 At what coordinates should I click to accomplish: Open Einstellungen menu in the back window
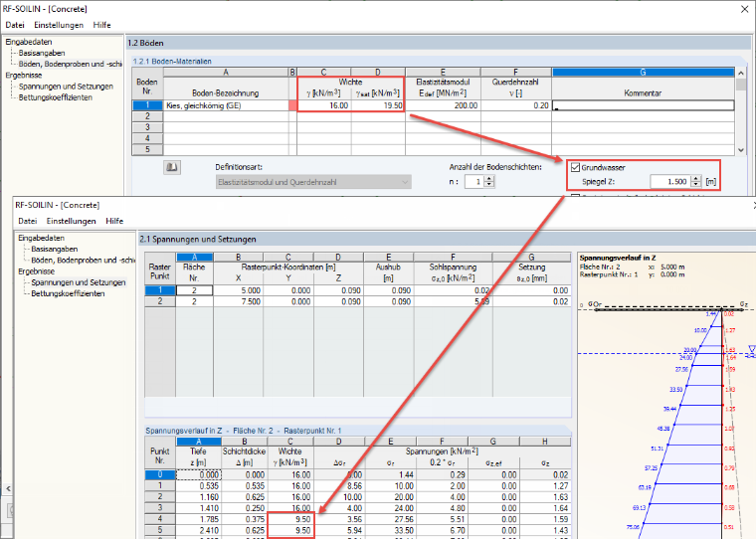click(x=59, y=25)
